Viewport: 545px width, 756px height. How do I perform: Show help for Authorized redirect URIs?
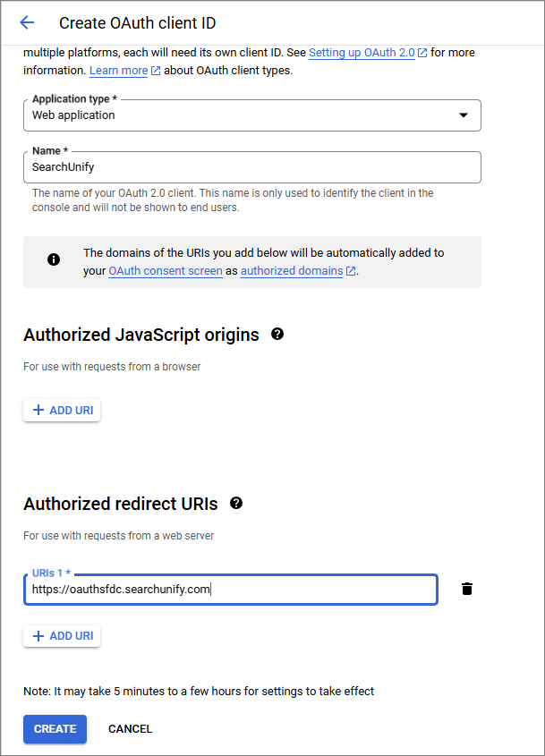click(236, 503)
